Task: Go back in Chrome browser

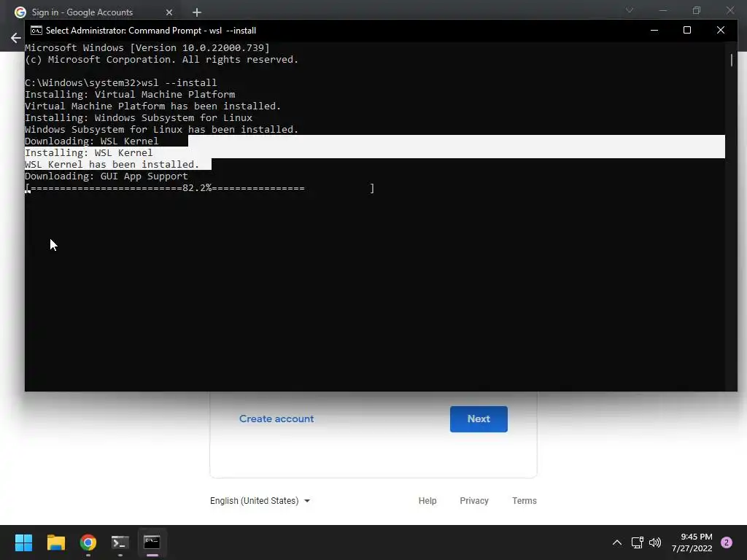Action: (x=15, y=38)
